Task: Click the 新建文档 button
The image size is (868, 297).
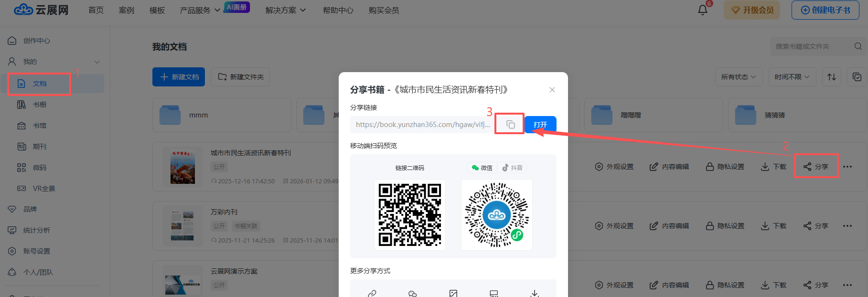Action: (x=179, y=77)
